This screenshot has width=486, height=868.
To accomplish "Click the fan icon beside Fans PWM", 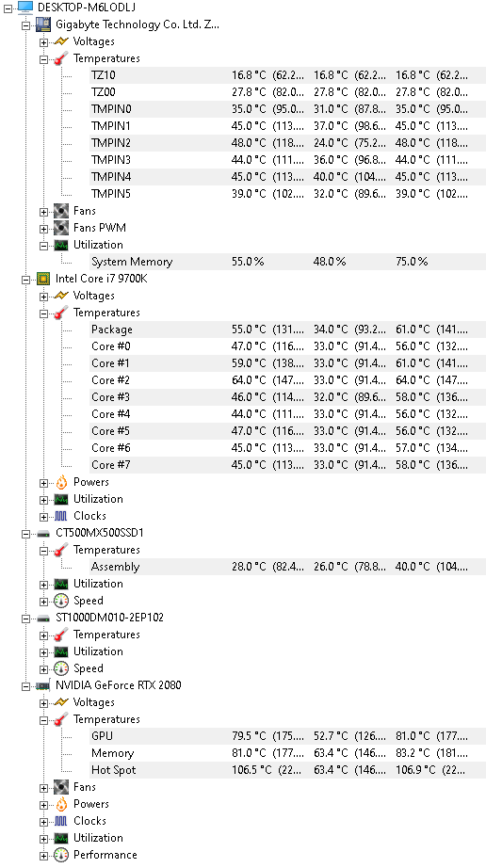I will click(61, 228).
